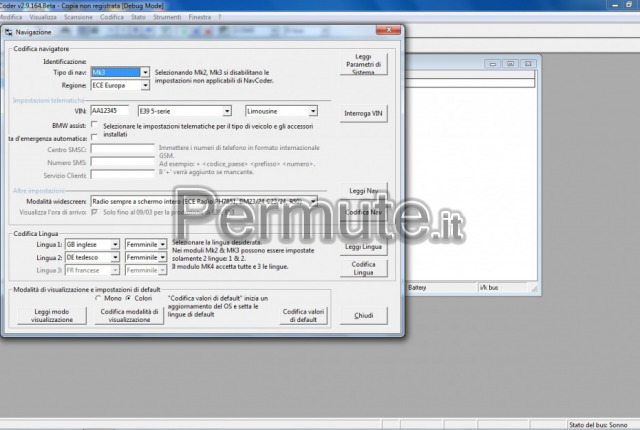Open the E39 5-serie model dropdown
Viewport: 640px width, 430px height.
coord(227,111)
